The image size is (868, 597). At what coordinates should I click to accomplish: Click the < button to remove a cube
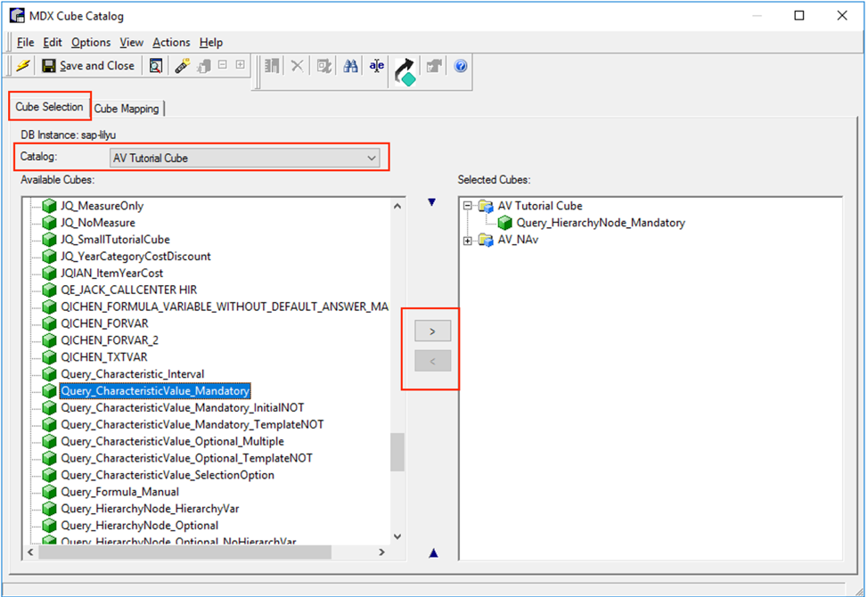(x=431, y=361)
